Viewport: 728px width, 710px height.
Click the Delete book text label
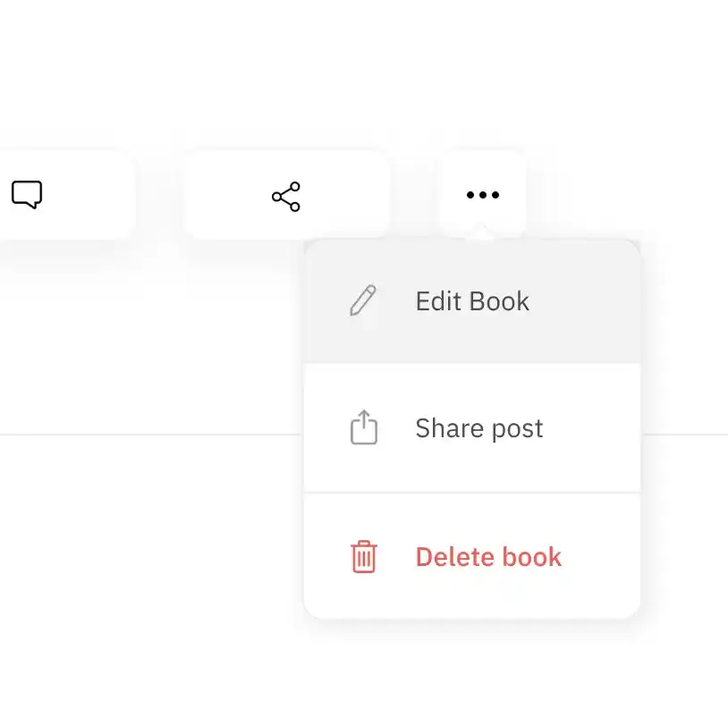click(x=488, y=557)
